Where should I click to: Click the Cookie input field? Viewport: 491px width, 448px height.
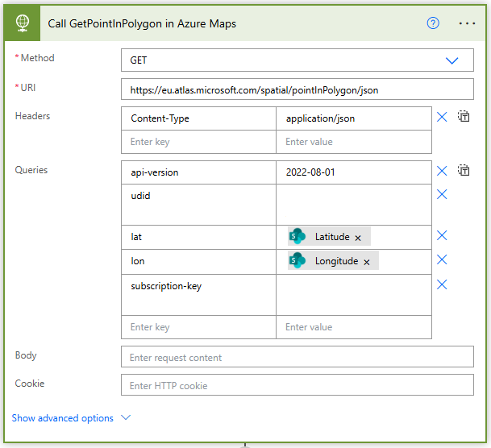[297, 385]
